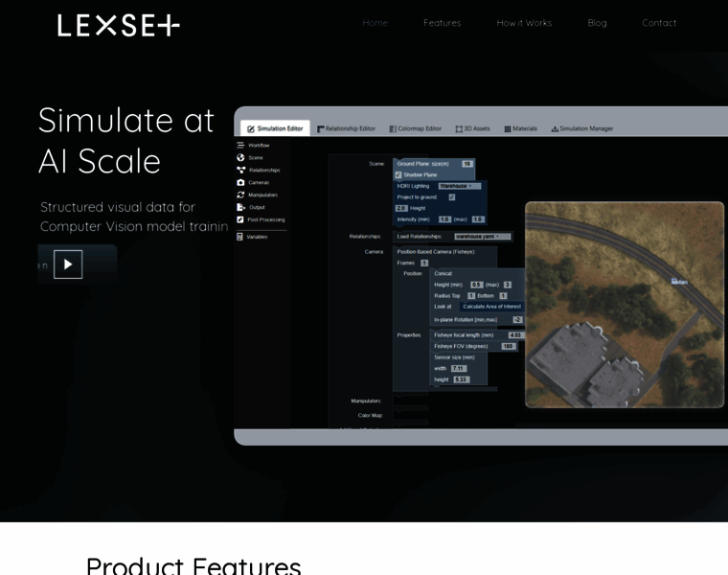Select the Relationships sidebar icon
Screen dimensions: 728x575
[x=240, y=170]
